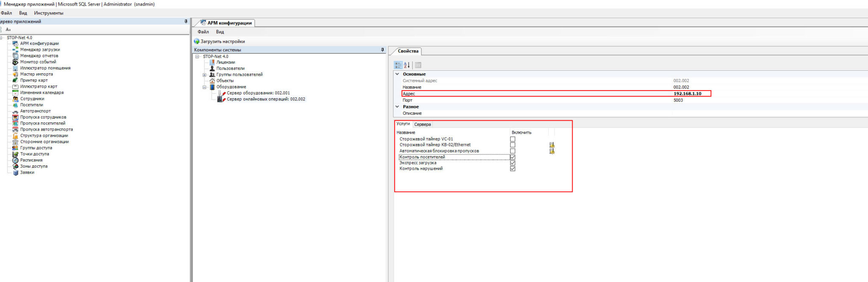Click the alphabetical A-Z sort icon in Свойства
Viewport: 868px width, 282px height.
click(407, 65)
